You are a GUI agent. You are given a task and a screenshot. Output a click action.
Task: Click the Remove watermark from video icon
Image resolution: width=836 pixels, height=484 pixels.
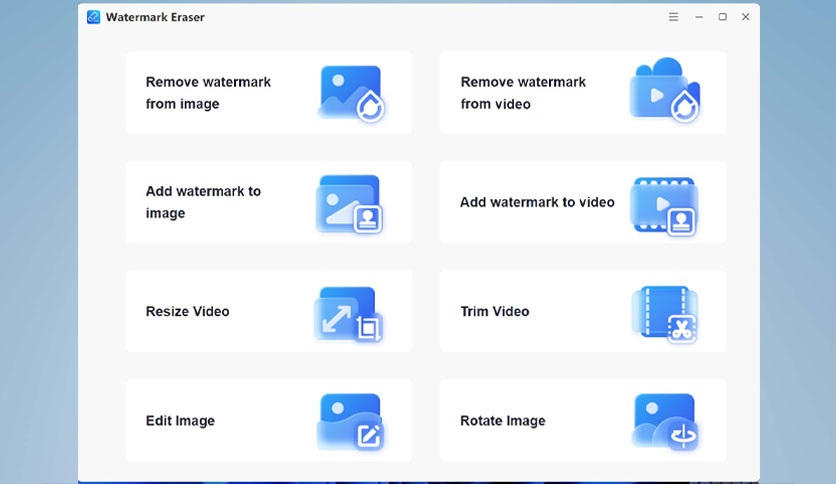click(x=664, y=92)
